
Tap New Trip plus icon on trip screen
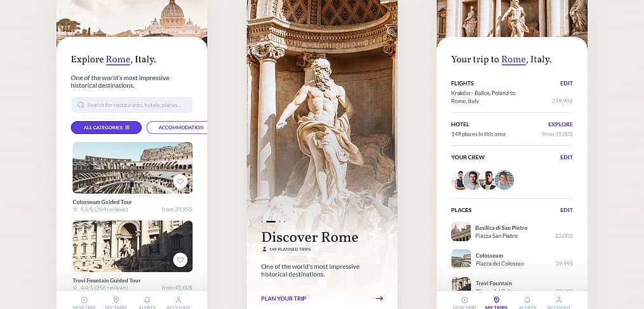click(464, 300)
